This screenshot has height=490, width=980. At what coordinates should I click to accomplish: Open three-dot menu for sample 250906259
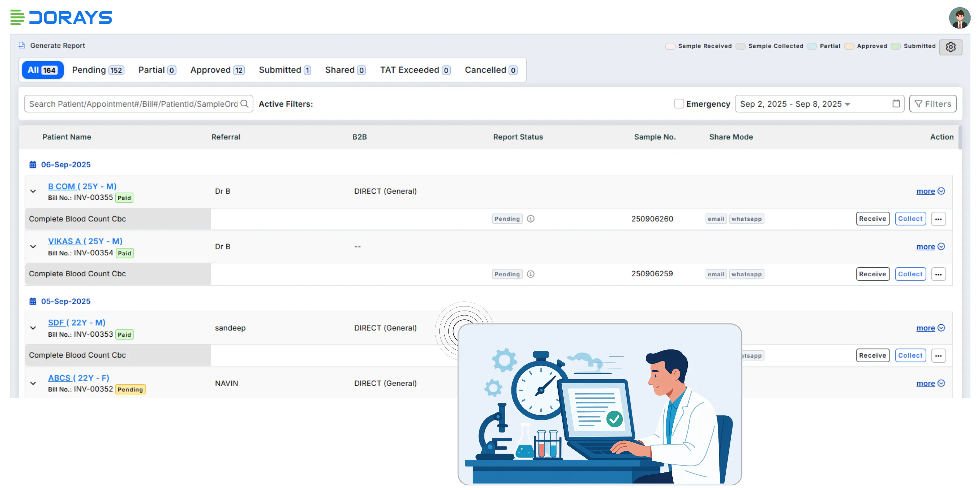[938, 274]
